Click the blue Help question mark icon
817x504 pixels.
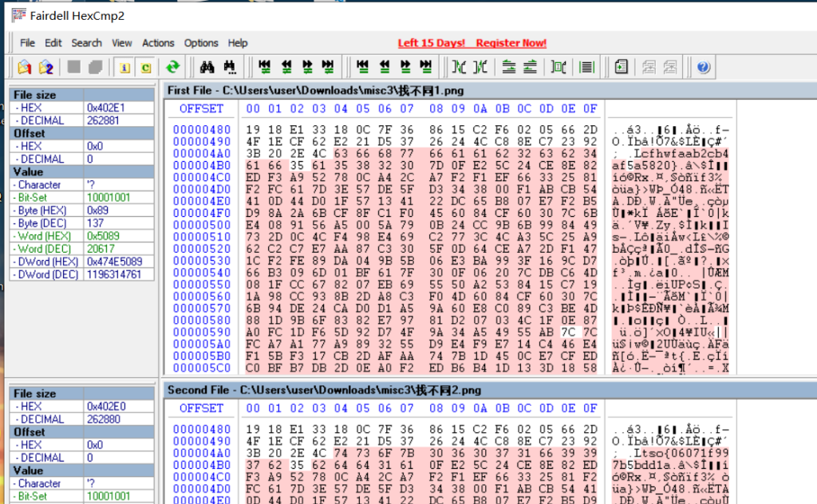[703, 67]
